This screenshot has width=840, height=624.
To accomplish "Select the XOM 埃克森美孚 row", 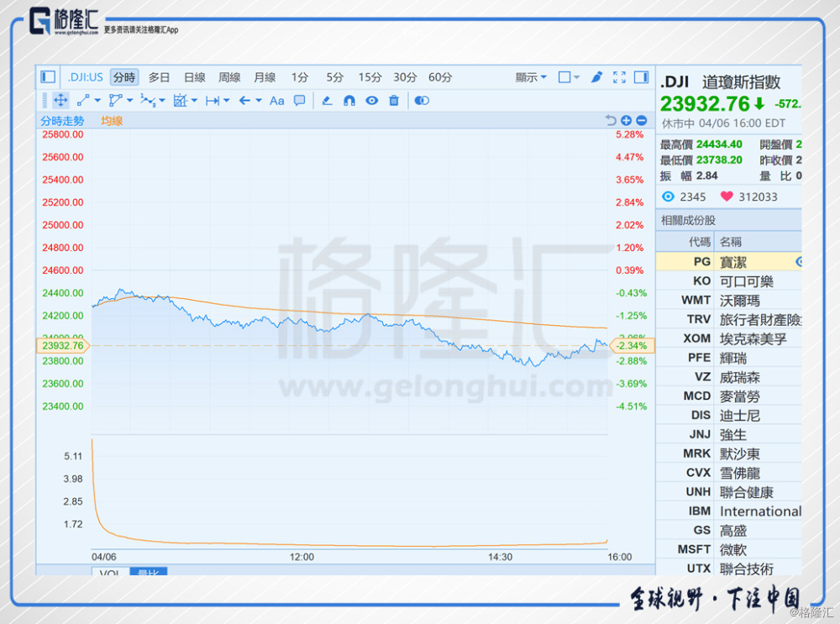I will pos(728,338).
